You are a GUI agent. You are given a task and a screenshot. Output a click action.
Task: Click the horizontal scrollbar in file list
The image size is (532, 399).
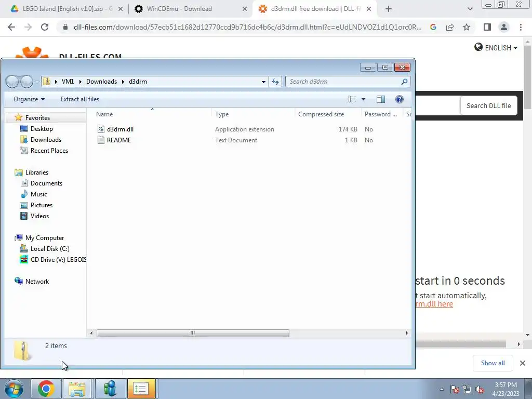pyautogui.click(x=193, y=333)
